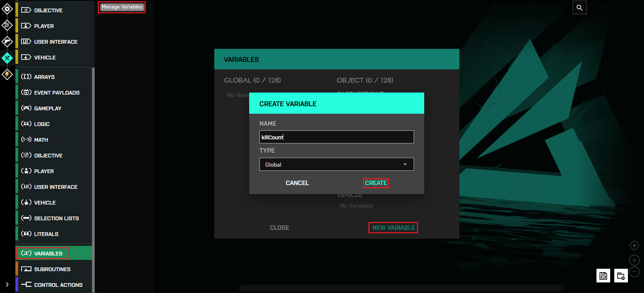
Task: Click the sliders diamond icon in left rail
Action: pos(7,25)
